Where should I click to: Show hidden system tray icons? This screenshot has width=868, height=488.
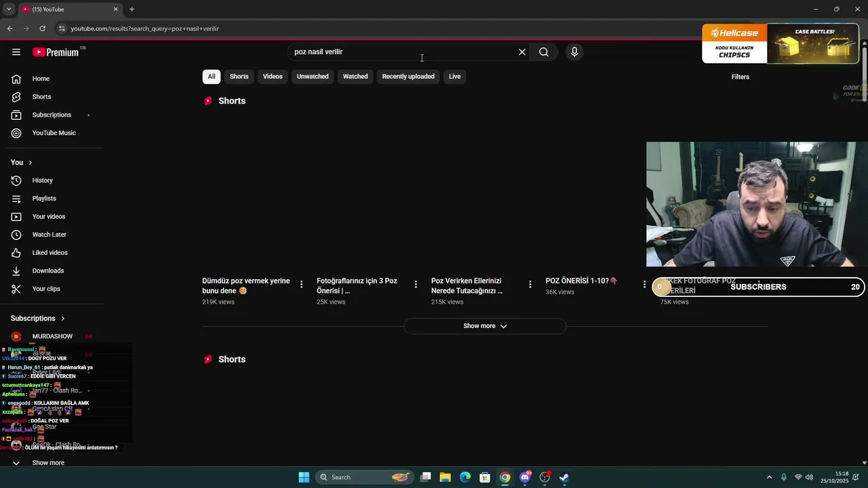(769, 477)
